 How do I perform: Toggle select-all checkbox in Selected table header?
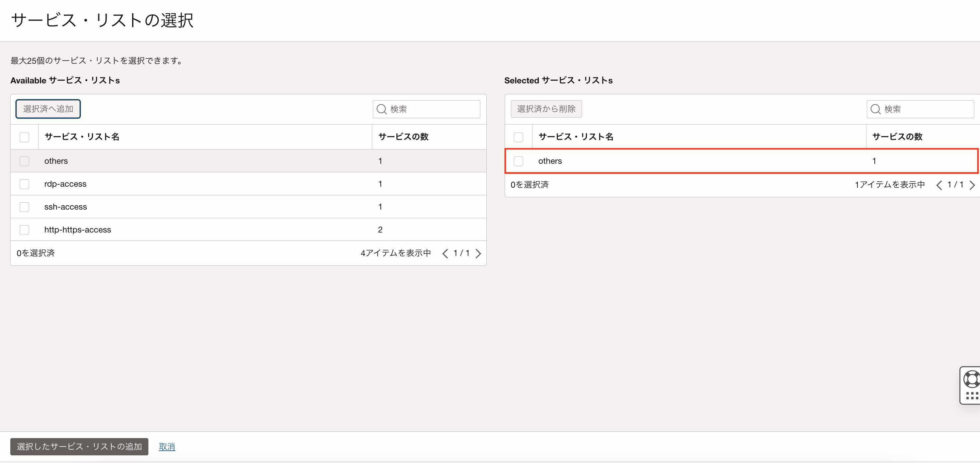coord(518,137)
